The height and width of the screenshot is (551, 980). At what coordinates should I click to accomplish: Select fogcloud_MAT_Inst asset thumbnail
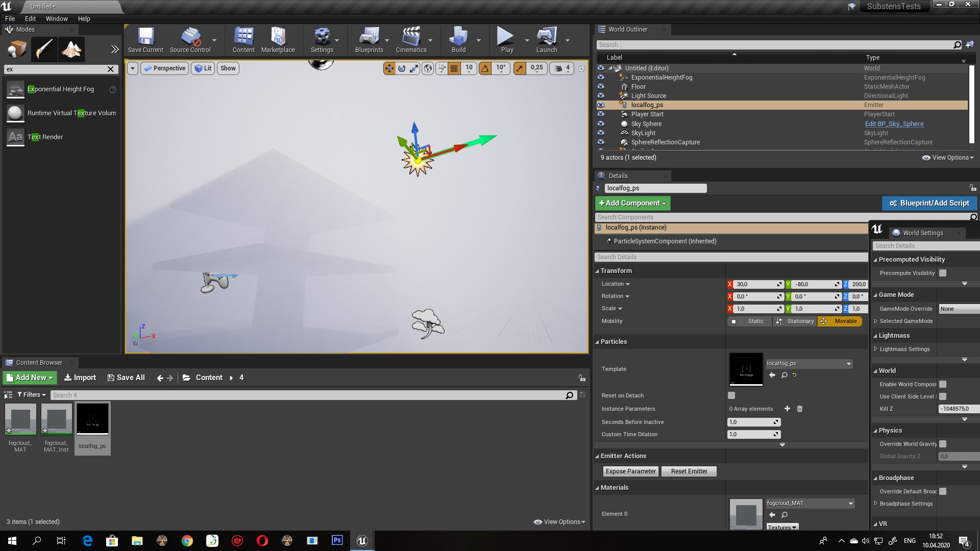pyautogui.click(x=56, y=419)
